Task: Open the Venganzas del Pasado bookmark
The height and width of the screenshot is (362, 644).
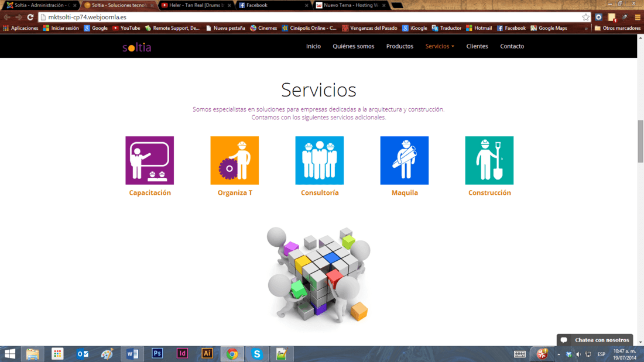Action: tap(369, 28)
